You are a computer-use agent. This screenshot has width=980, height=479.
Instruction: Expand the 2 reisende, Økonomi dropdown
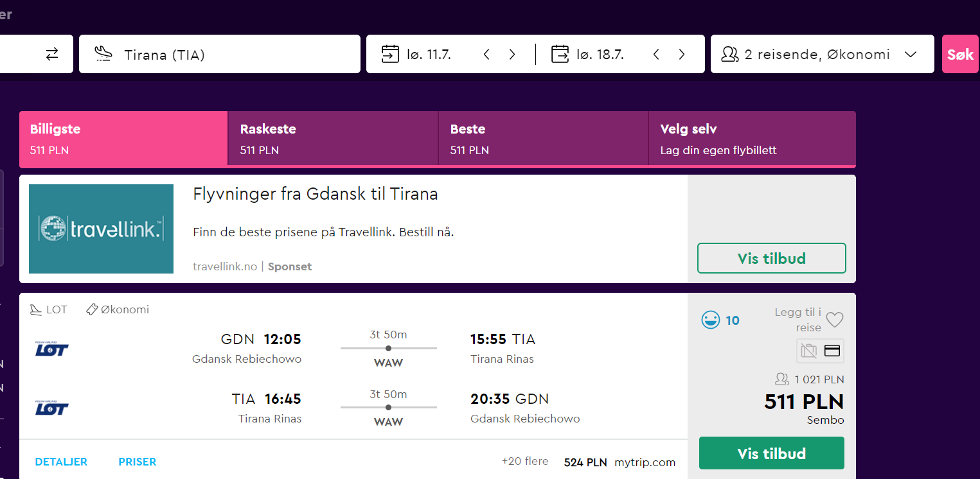tap(822, 54)
